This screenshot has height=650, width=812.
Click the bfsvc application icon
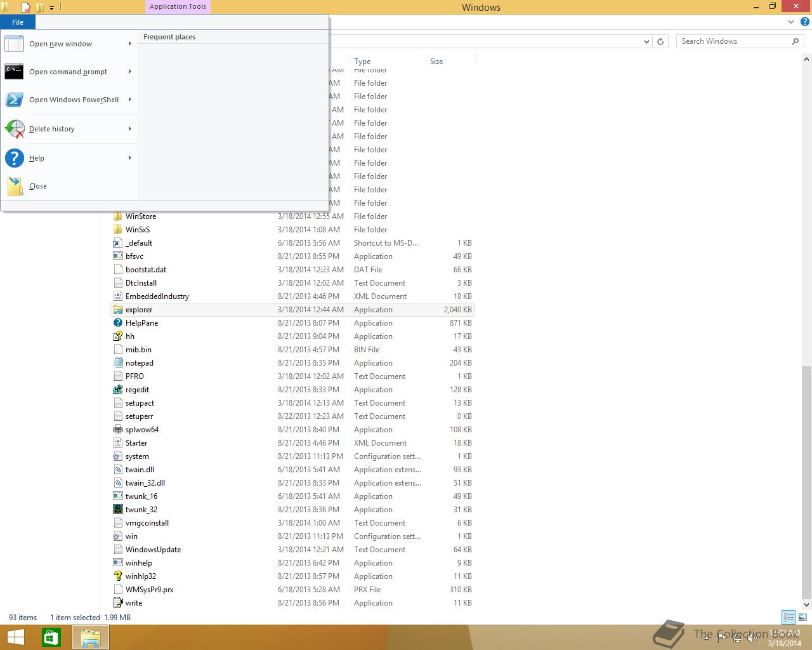(x=117, y=256)
